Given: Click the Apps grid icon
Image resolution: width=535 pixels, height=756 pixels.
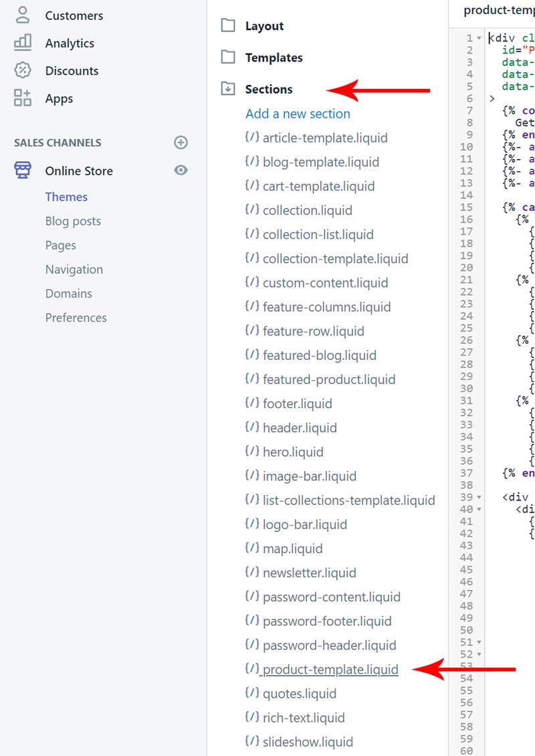Looking at the screenshot, I should 23,98.
